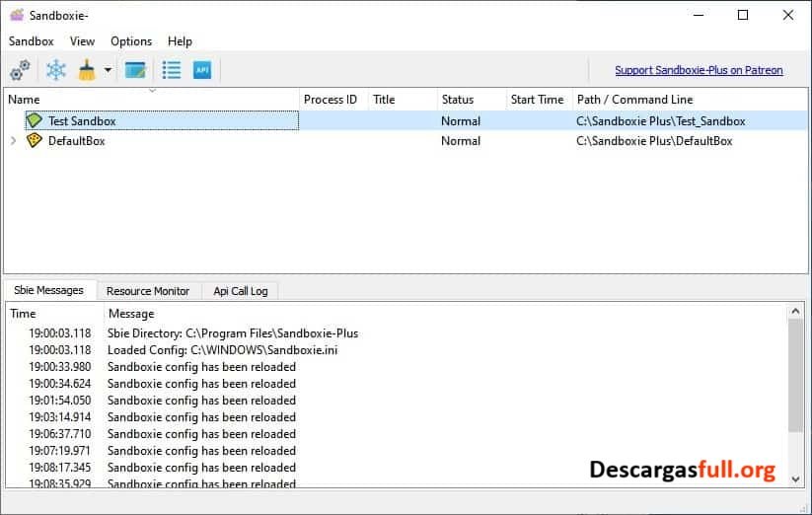Open the Help menu
Viewport: 812px width, 515px height.
coord(180,40)
